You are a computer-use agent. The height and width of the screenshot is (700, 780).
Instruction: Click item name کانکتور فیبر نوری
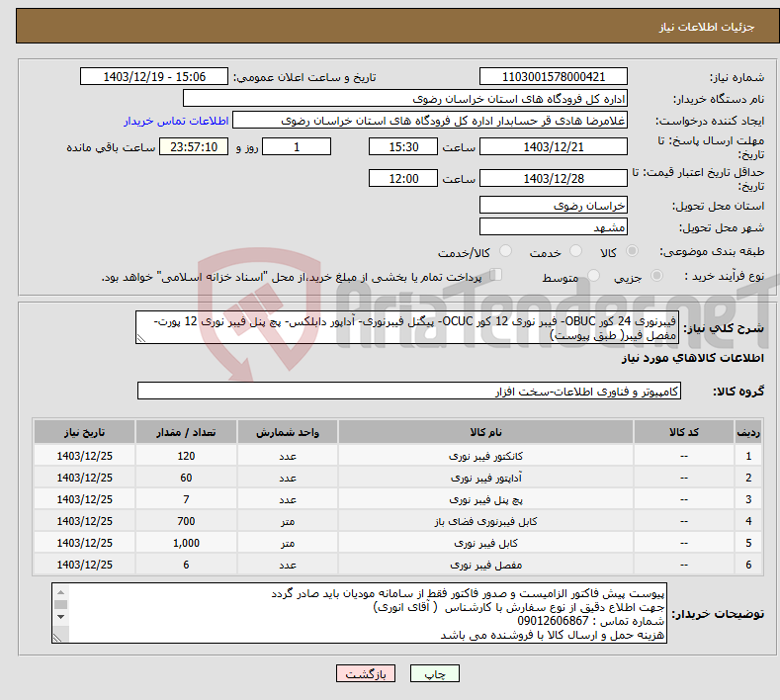[x=485, y=456]
